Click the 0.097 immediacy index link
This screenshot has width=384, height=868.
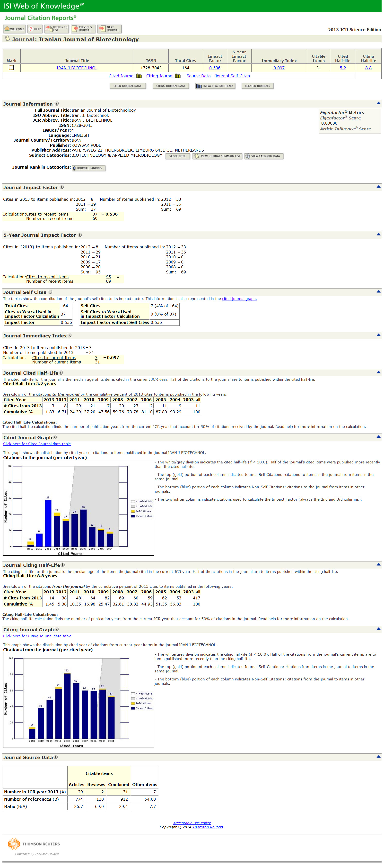click(279, 68)
